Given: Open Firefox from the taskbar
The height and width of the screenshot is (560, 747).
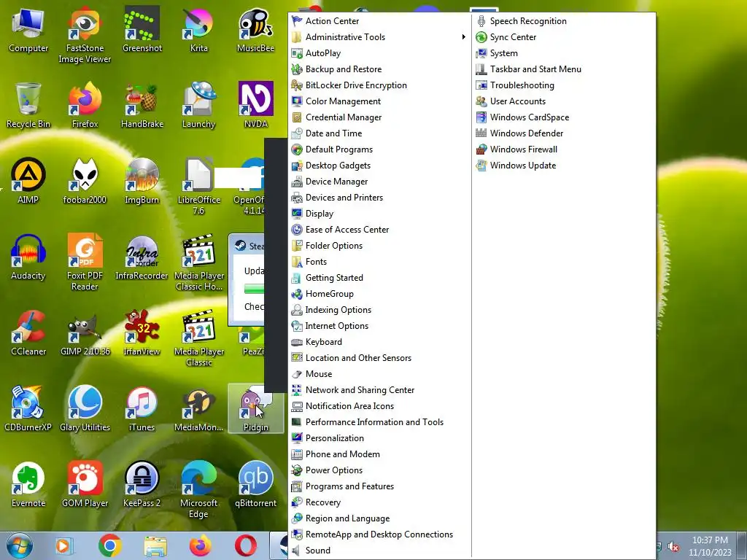Looking at the screenshot, I should click(x=201, y=545).
